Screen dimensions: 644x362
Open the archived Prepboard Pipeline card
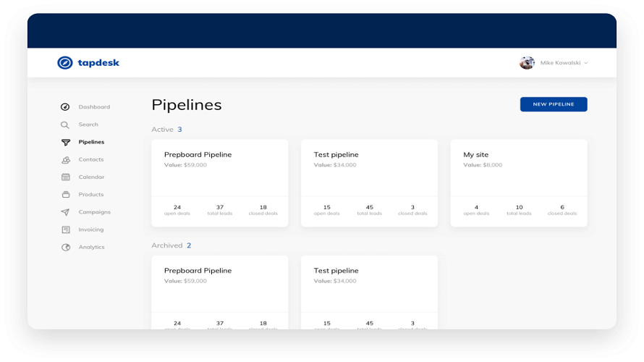point(219,286)
